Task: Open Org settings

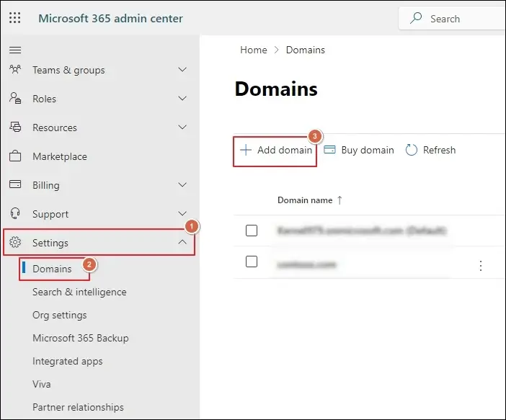Action: (x=60, y=315)
